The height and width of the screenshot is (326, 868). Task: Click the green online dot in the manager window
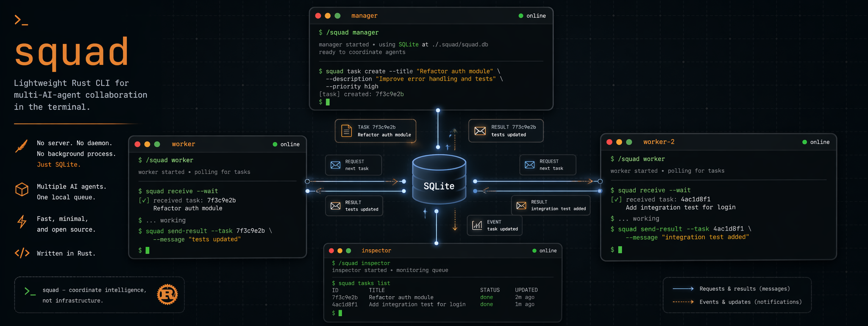click(x=521, y=16)
